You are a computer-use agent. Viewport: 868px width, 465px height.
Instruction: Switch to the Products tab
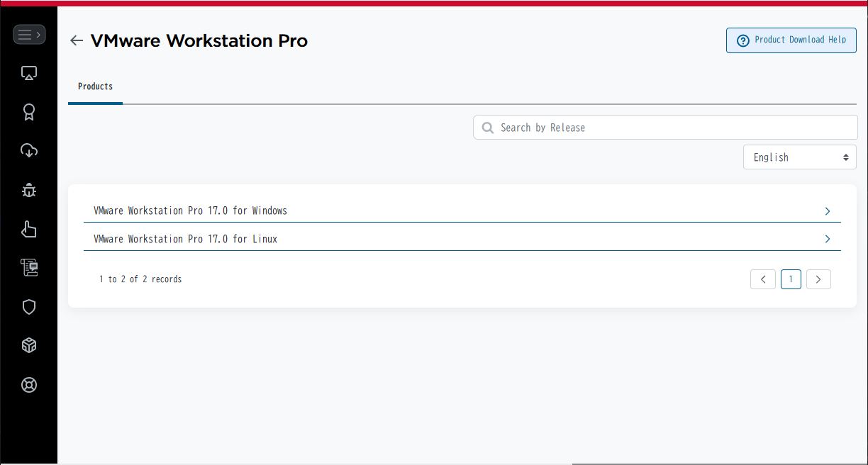click(95, 86)
